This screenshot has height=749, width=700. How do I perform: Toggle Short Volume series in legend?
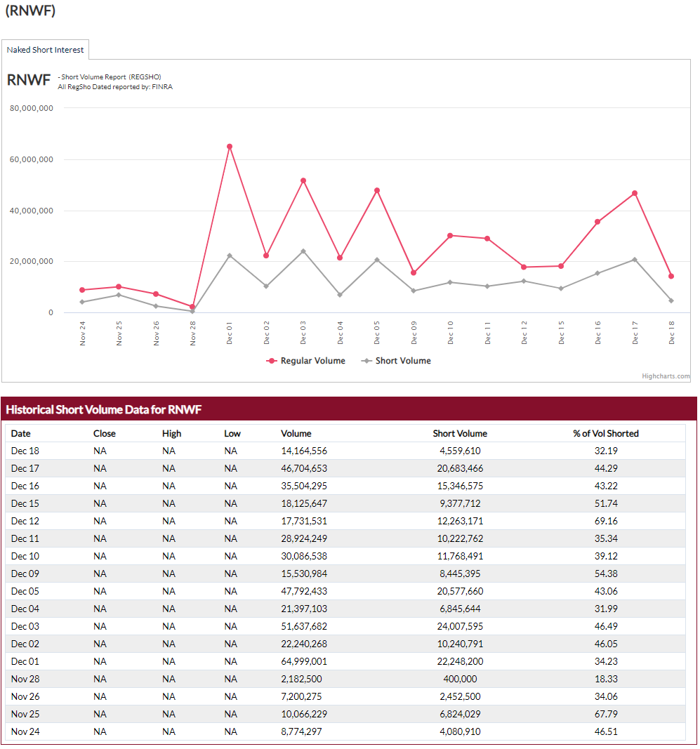396,361
